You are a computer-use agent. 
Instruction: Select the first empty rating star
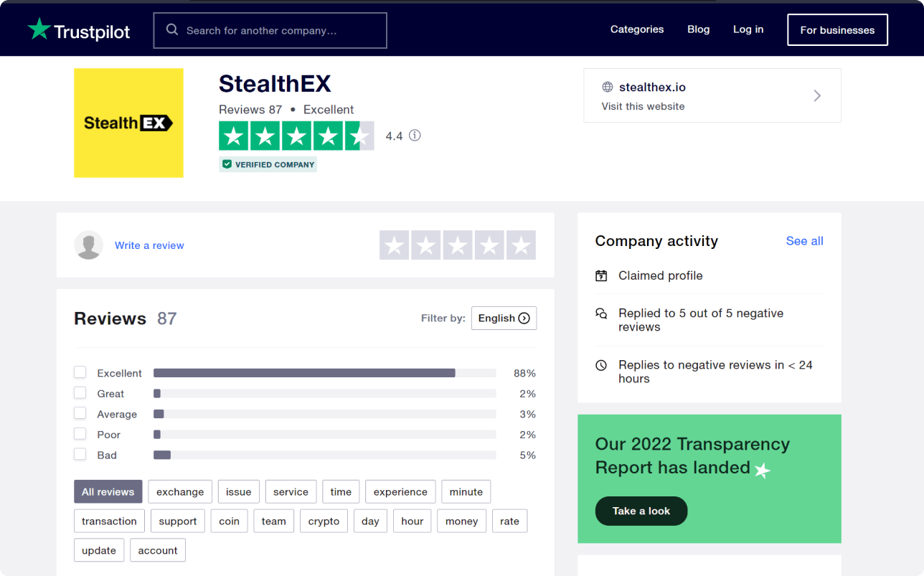tap(394, 245)
